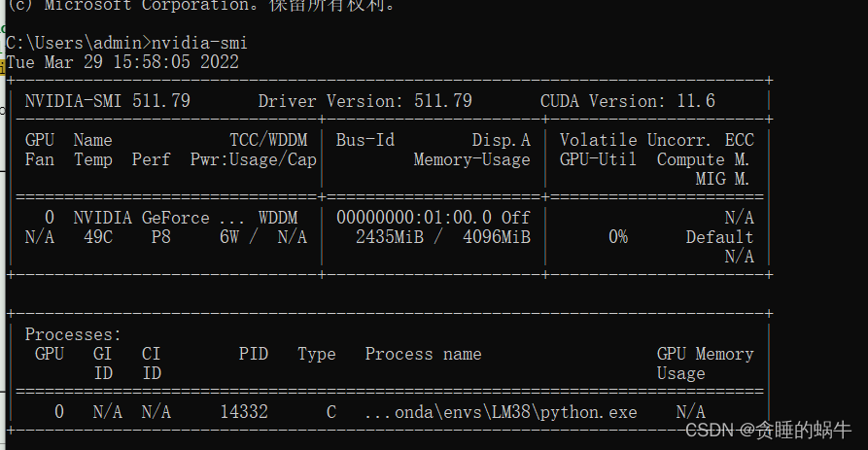
Task: Click the typed nvidia-smi command
Action: tap(199, 43)
